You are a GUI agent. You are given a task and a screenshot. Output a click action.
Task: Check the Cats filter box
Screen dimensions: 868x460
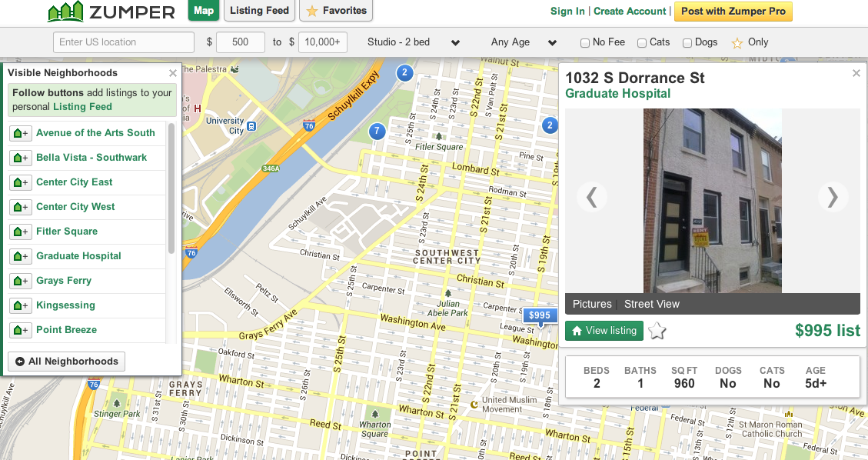point(642,43)
